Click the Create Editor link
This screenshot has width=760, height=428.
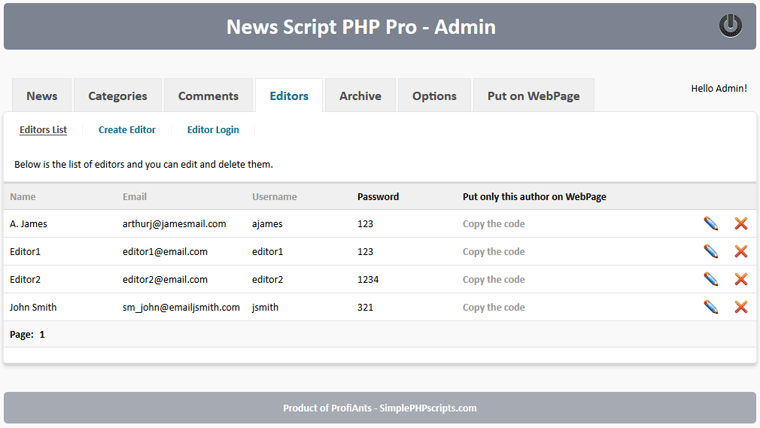(x=127, y=129)
